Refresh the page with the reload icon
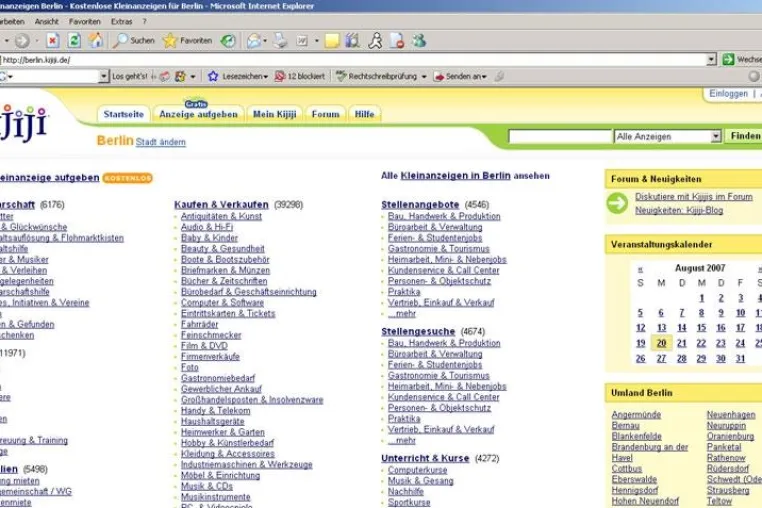Image resolution: width=762 pixels, height=508 pixels. point(74,41)
